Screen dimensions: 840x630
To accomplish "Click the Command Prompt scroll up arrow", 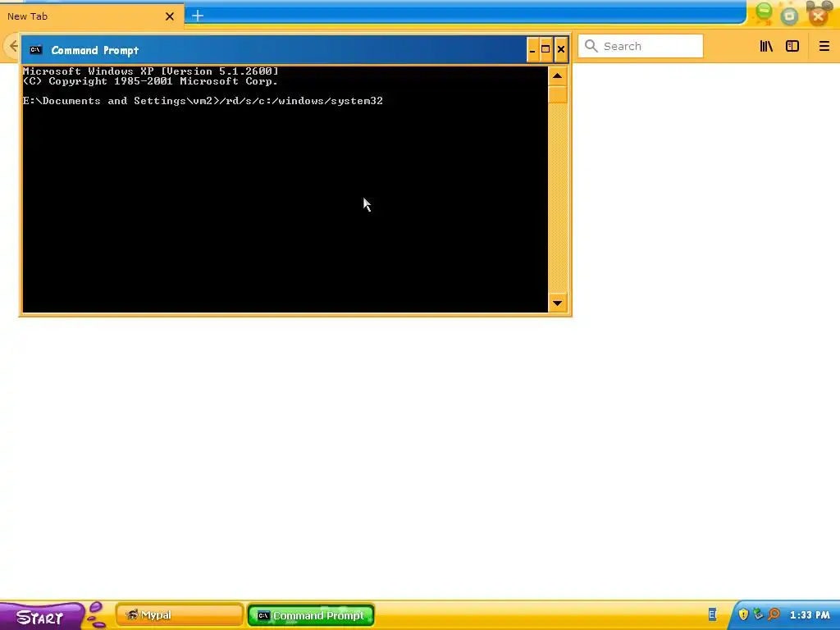I will 557,76.
